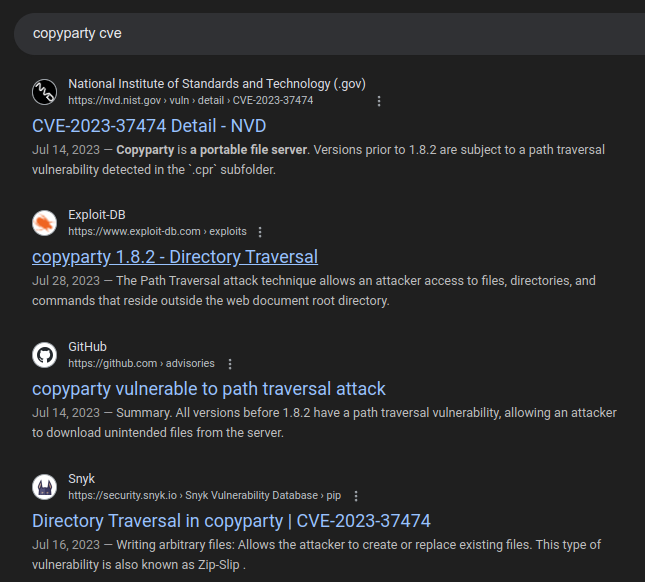Click the security.snyk.io breadcrumb URL
This screenshot has height=582, width=645.
pos(204,496)
